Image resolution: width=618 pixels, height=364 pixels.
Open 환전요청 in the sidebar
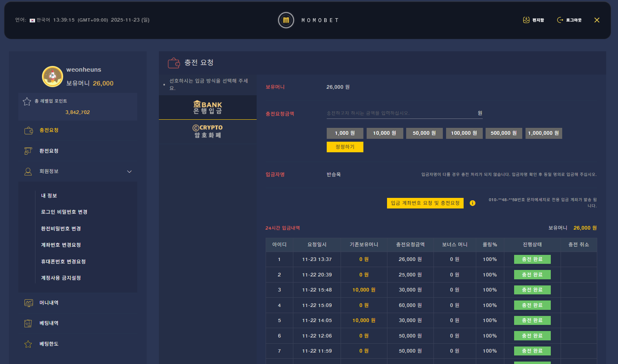(49, 151)
